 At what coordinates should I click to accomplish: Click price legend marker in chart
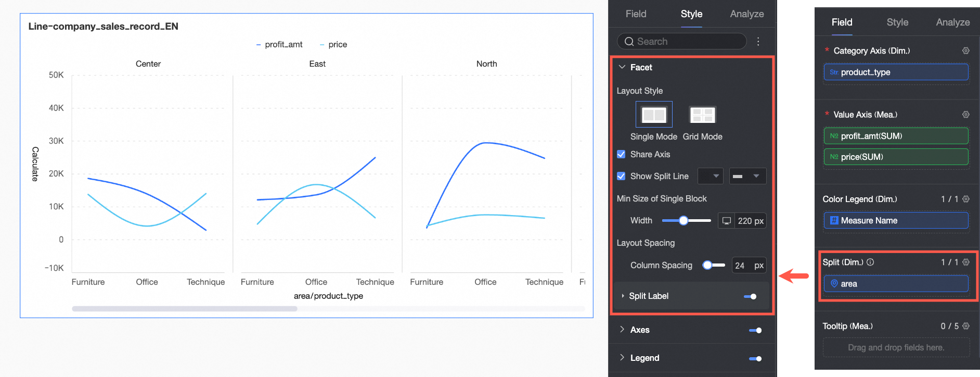322,45
